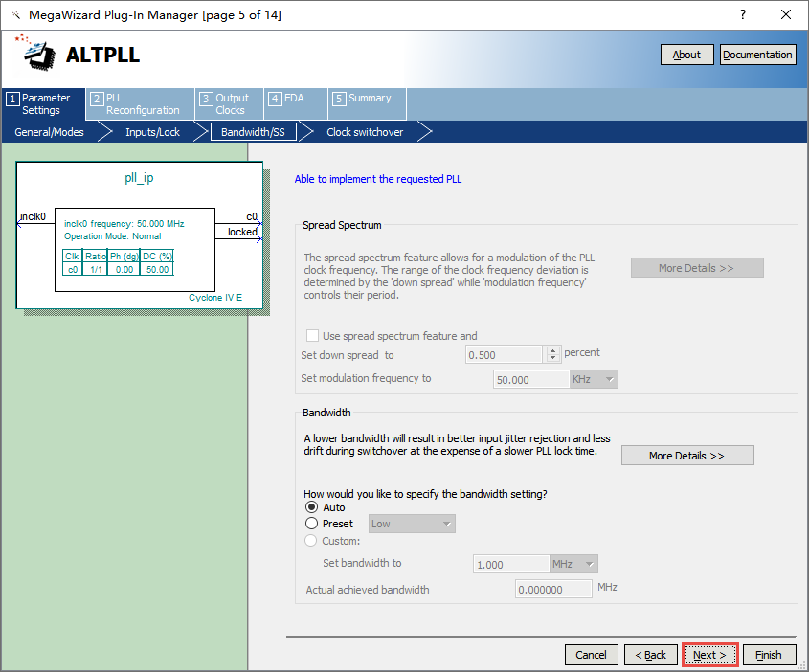
Task: Switch to the PLL Reconfiguration tab
Action: click(141, 104)
